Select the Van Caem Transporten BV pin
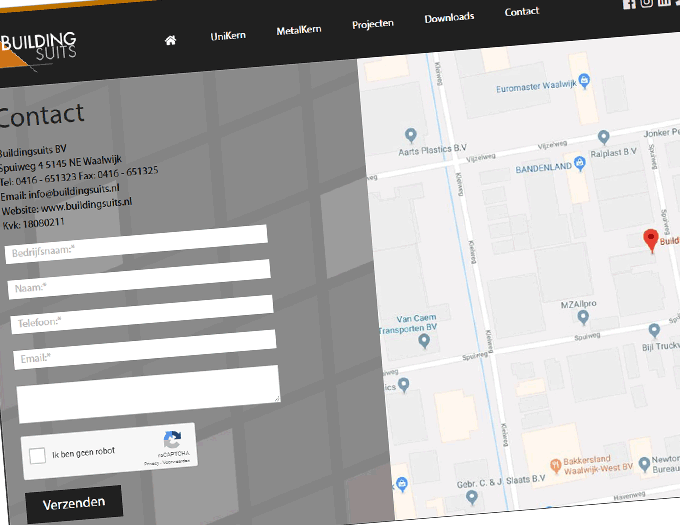This screenshot has width=680, height=525. coord(424,341)
